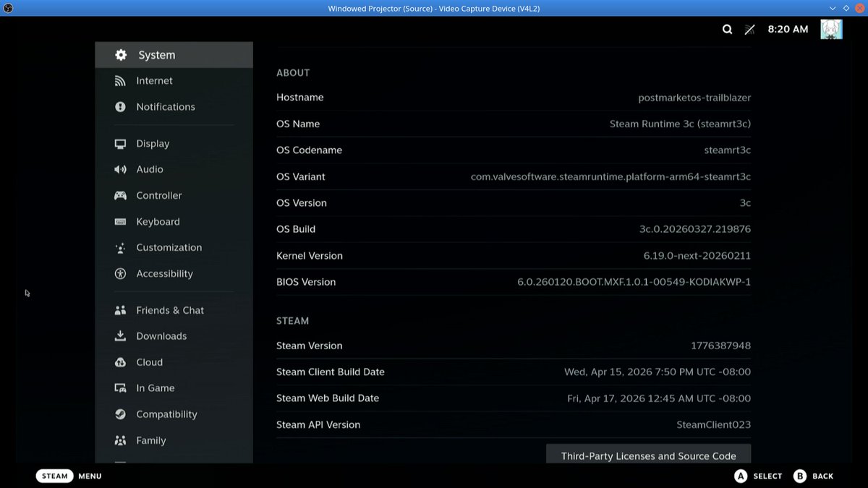Click the Customization sparkle icon
868x488 pixels.
tap(121, 248)
